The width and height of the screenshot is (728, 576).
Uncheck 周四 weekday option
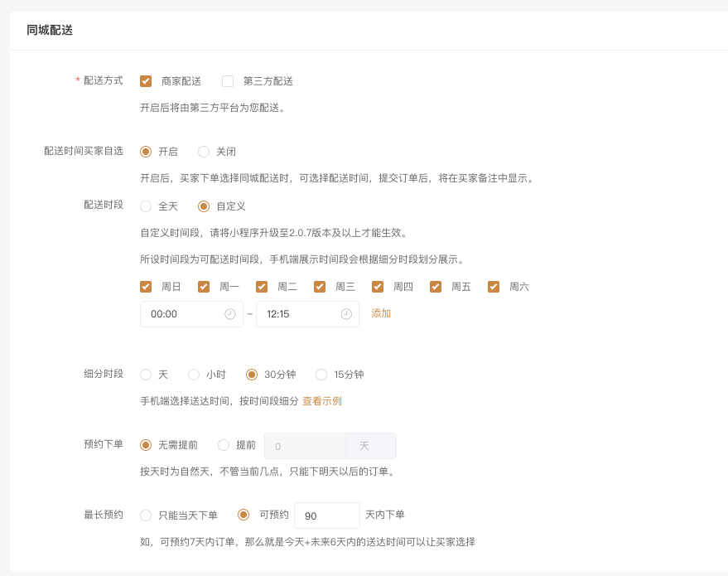[378, 287]
